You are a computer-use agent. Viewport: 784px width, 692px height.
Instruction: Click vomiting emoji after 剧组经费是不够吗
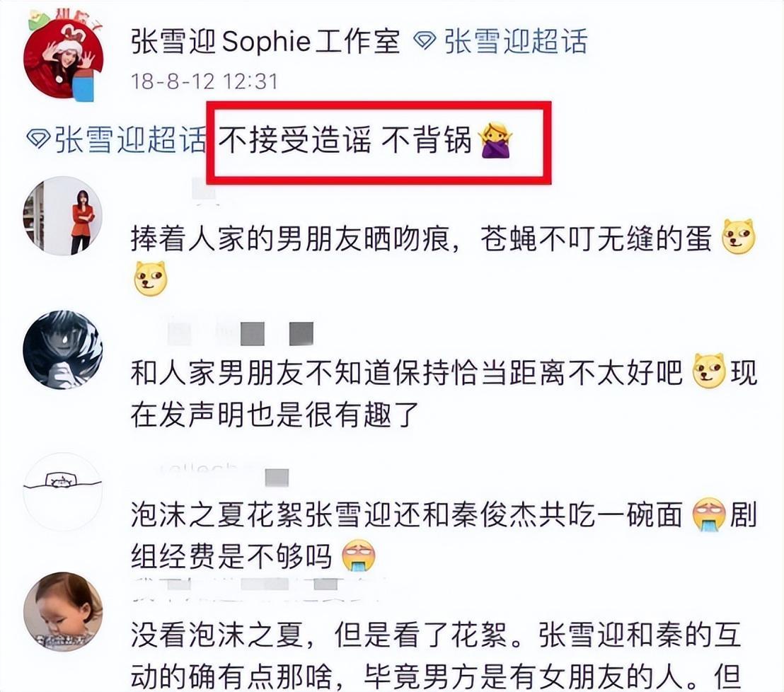(x=358, y=556)
